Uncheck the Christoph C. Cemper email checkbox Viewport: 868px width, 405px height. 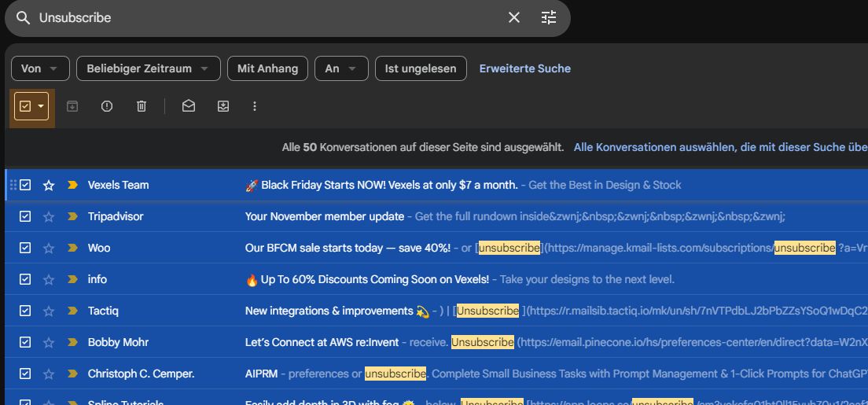click(25, 374)
